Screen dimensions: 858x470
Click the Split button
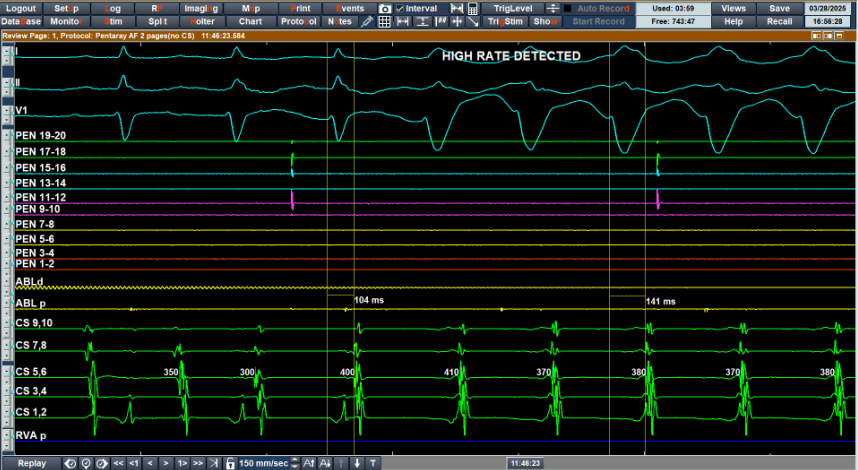coord(158,22)
